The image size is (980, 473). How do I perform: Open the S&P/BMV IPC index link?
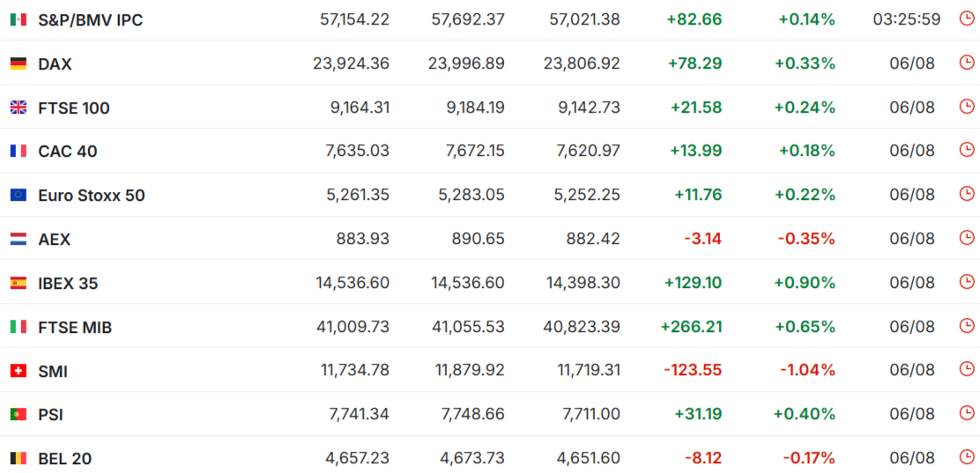(x=91, y=20)
